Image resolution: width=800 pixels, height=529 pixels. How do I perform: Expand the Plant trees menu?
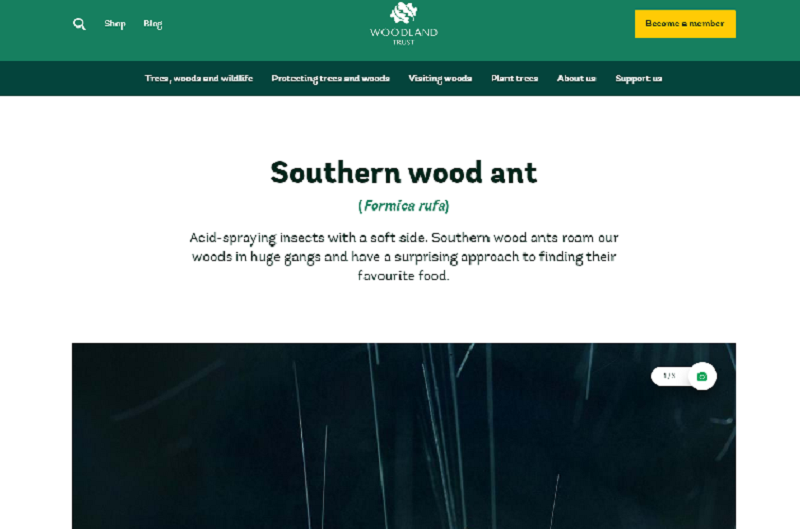coord(514,79)
